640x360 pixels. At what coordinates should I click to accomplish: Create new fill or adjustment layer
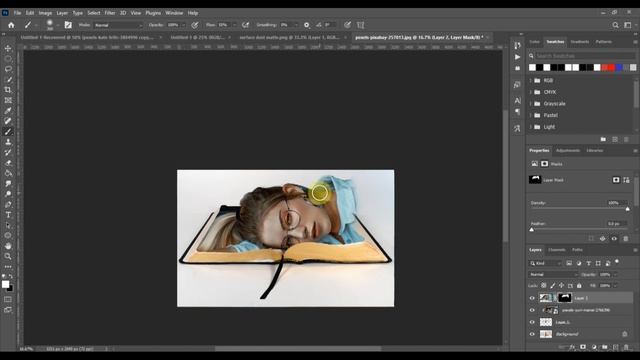(594, 347)
